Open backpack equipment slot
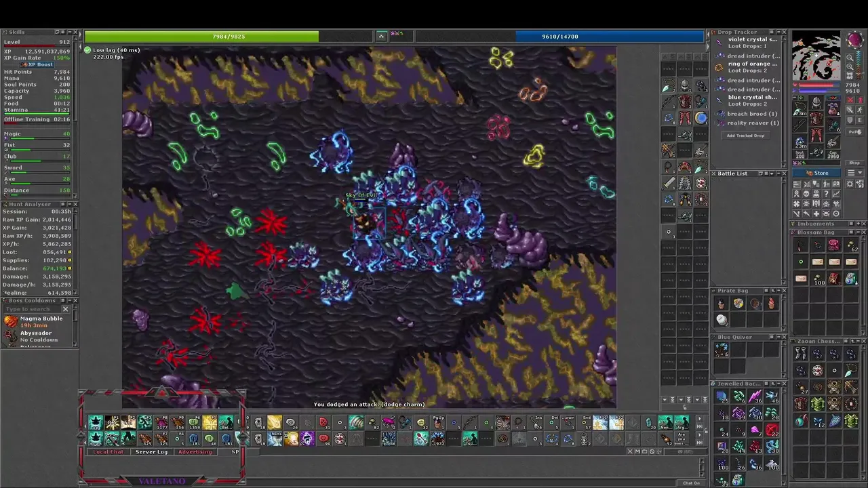Screen dimensions: 868x488 [832, 108]
